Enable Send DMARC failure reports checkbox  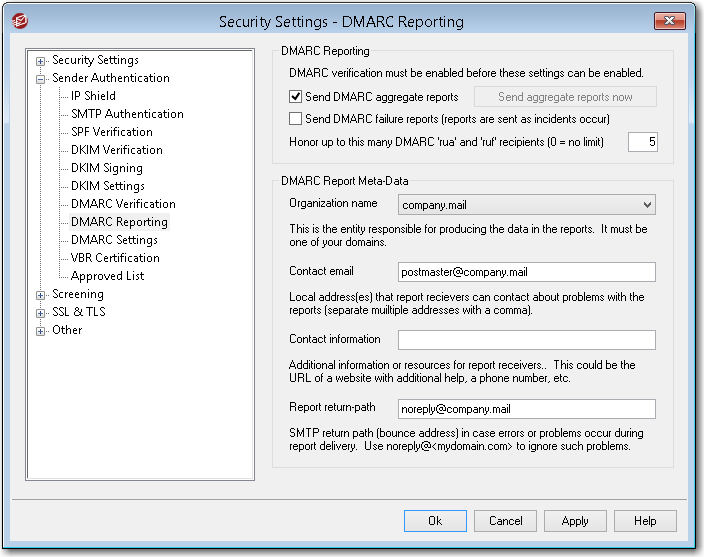click(295, 118)
